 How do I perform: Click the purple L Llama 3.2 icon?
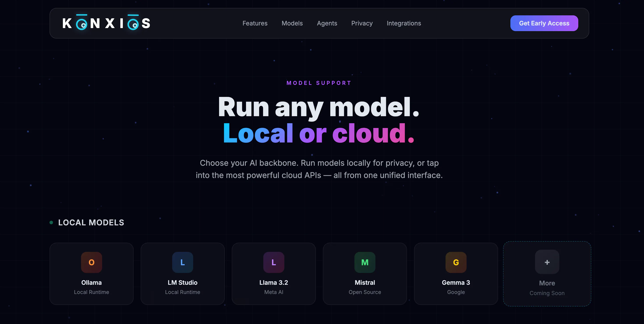click(274, 262)
